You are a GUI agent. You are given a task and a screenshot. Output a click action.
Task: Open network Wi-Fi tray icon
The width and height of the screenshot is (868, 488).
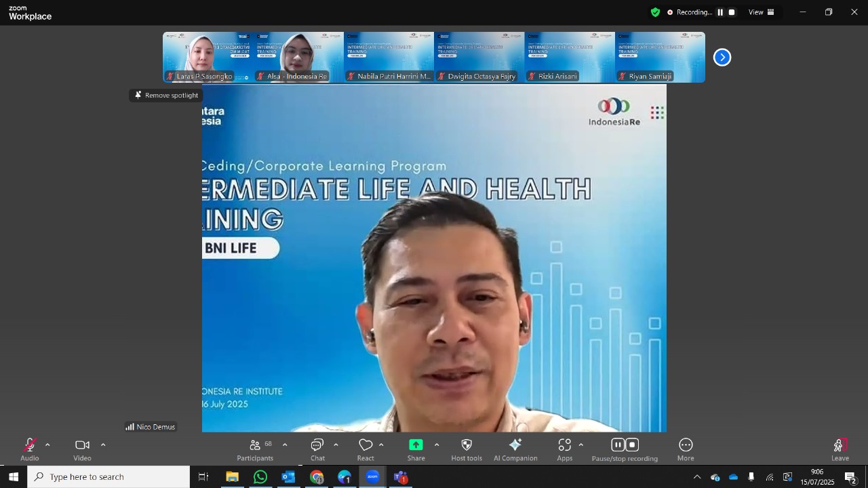(770, 477)
